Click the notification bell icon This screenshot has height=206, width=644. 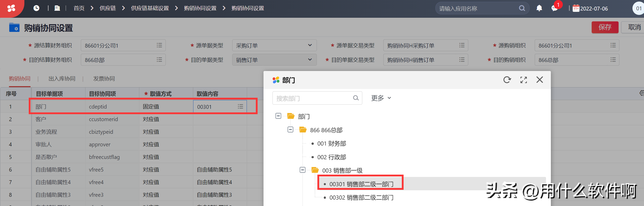pos(539,8)
